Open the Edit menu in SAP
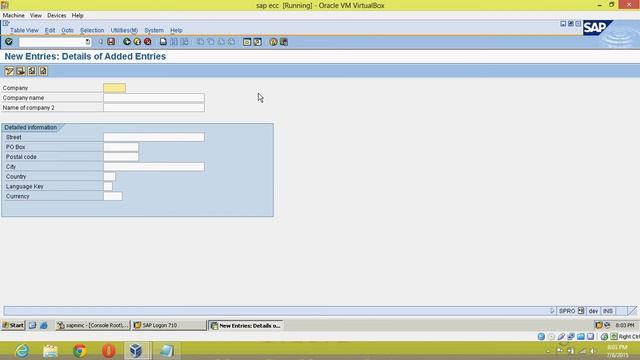This screenshot has height=360, width=640. tap(50, 30)
